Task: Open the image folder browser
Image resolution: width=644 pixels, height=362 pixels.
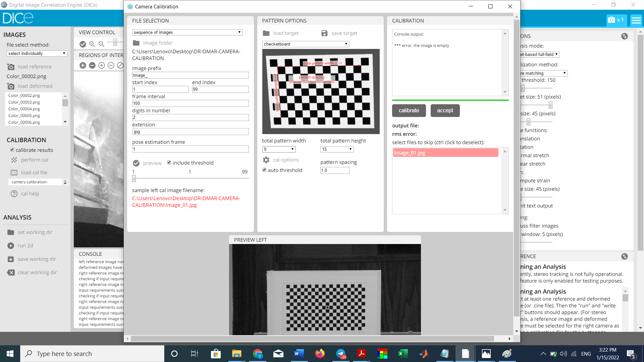Action: [x=137, y=43]
